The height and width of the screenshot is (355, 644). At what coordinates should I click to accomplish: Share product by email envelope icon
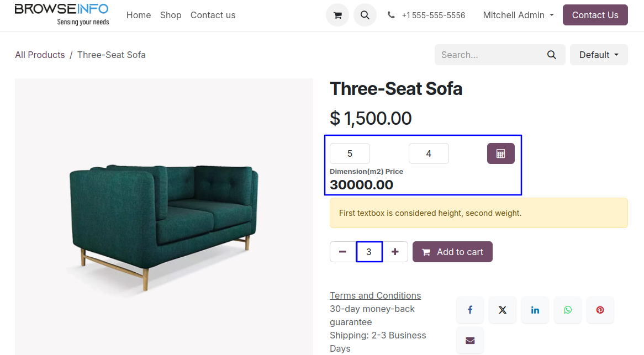tap(470, 341)
